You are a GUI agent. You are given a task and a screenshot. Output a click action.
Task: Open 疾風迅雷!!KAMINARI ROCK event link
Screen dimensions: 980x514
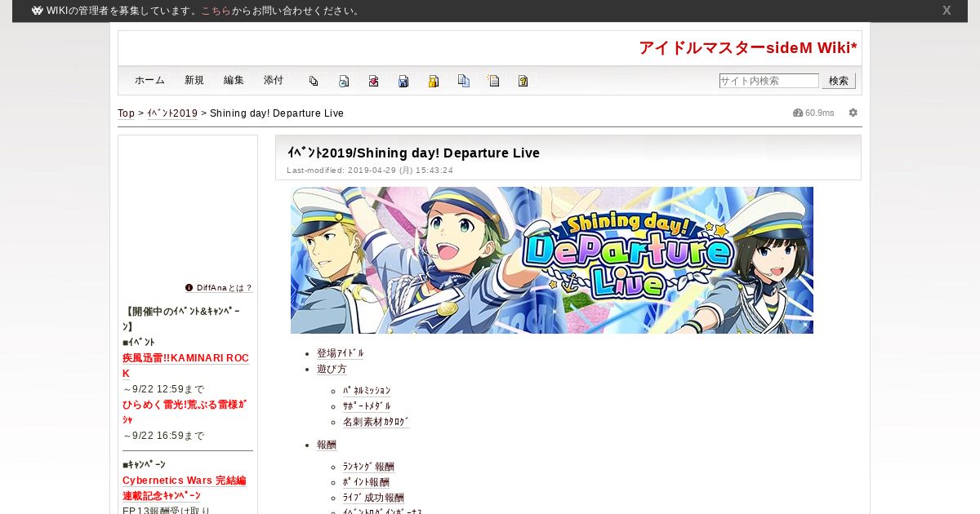click(185, 366)
